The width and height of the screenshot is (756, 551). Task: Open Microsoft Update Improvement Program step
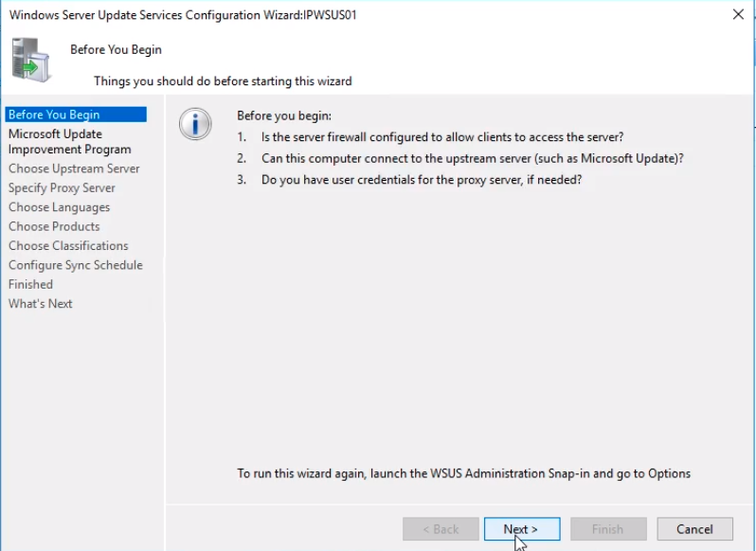tap(69, 141)
